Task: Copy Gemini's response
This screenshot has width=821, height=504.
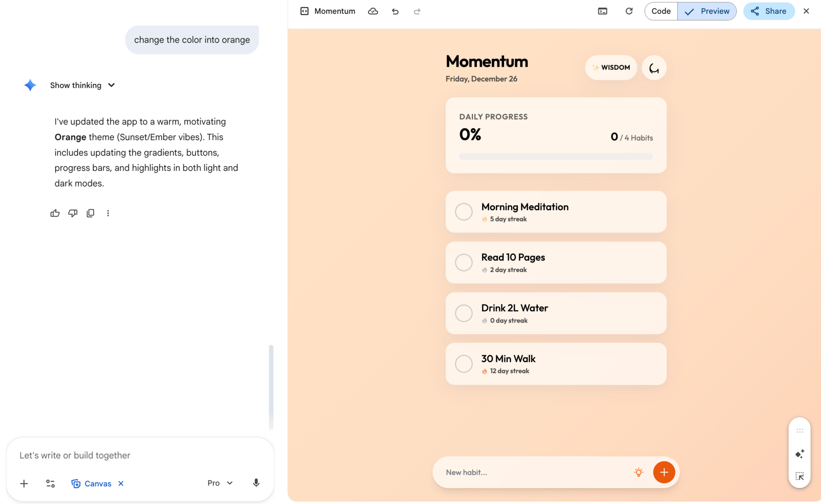Action: 90,213
